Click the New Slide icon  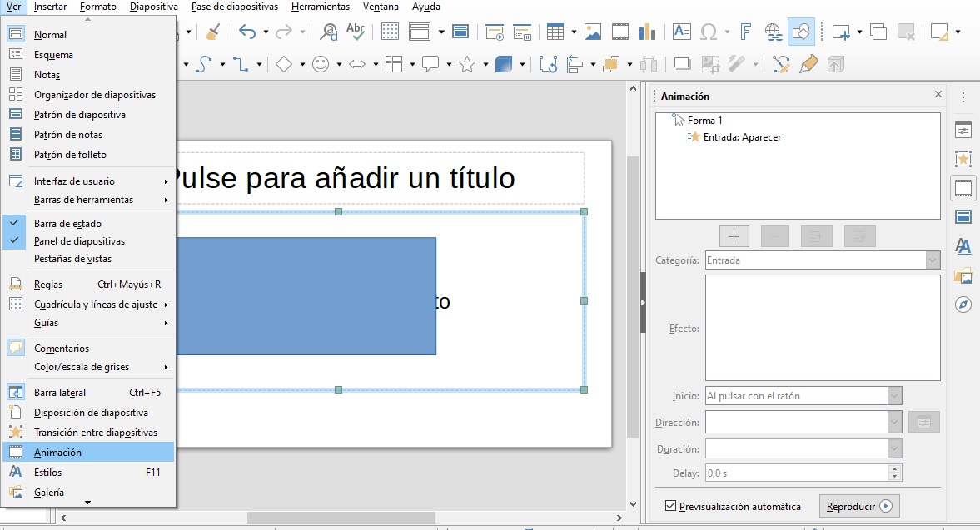click(841, 32)
